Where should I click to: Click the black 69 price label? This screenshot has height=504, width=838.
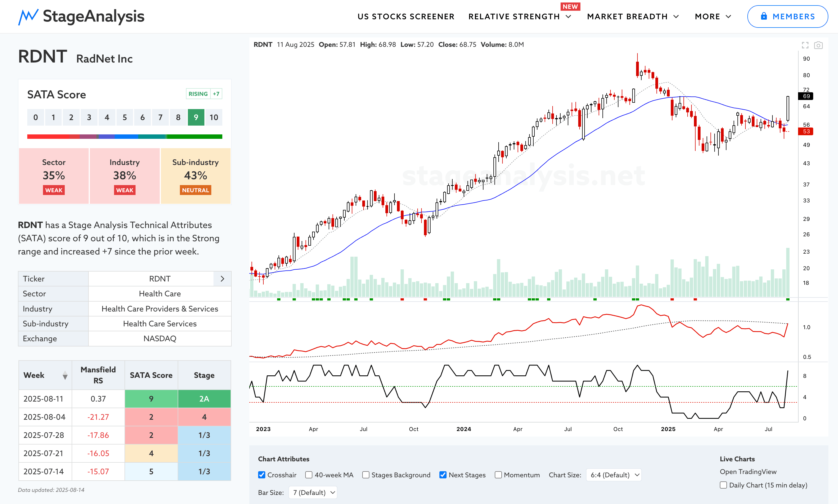point(806,96)
